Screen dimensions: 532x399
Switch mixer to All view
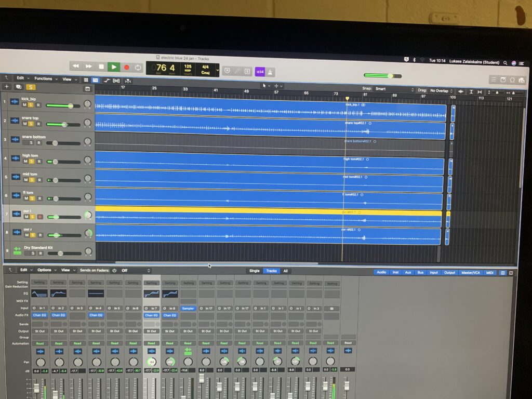pyautogui.click(x=285, y=271)
